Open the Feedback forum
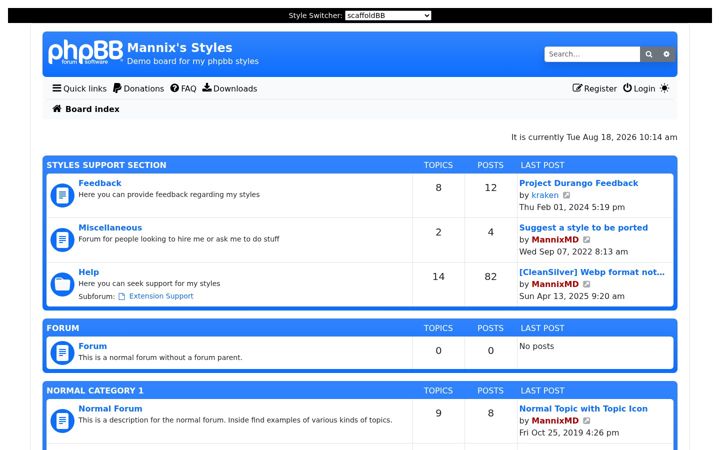 tap(100, 183)
